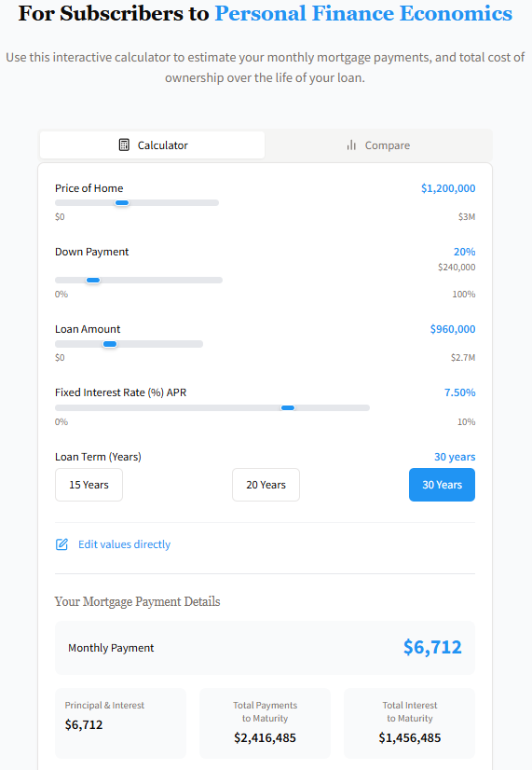Switch to the Calculator tab
The image size is (532, 770).
pos(152,144)
